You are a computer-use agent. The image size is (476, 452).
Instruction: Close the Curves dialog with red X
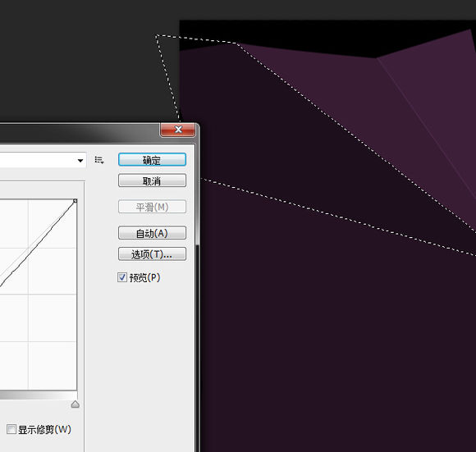pos(177,130)
